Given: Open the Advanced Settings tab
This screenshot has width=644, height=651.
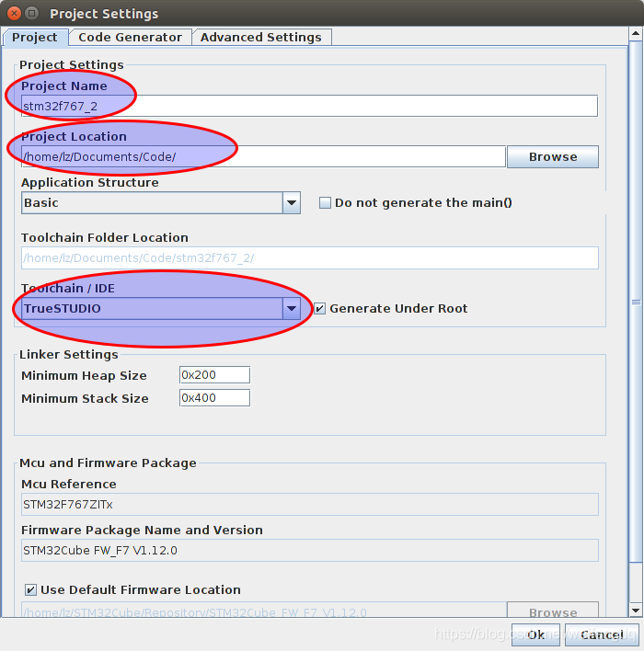Looking at the screenshot, I should 261,38.
